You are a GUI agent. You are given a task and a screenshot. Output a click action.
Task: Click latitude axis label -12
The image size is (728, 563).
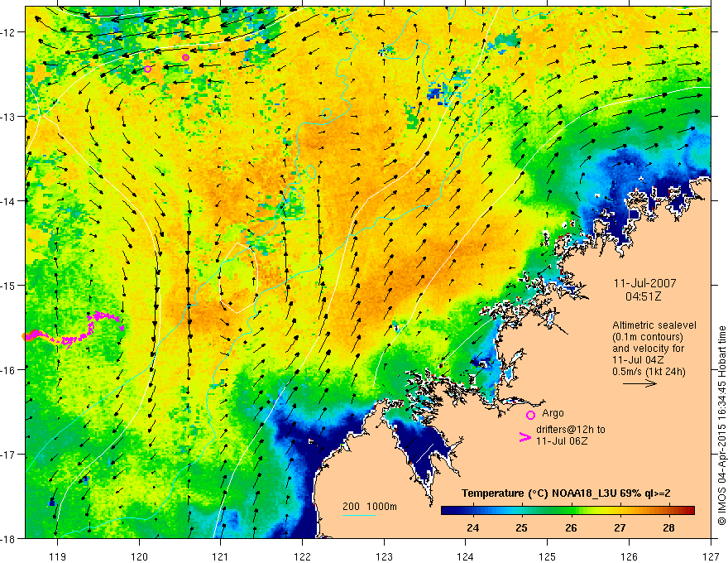[x=9, y=32]
